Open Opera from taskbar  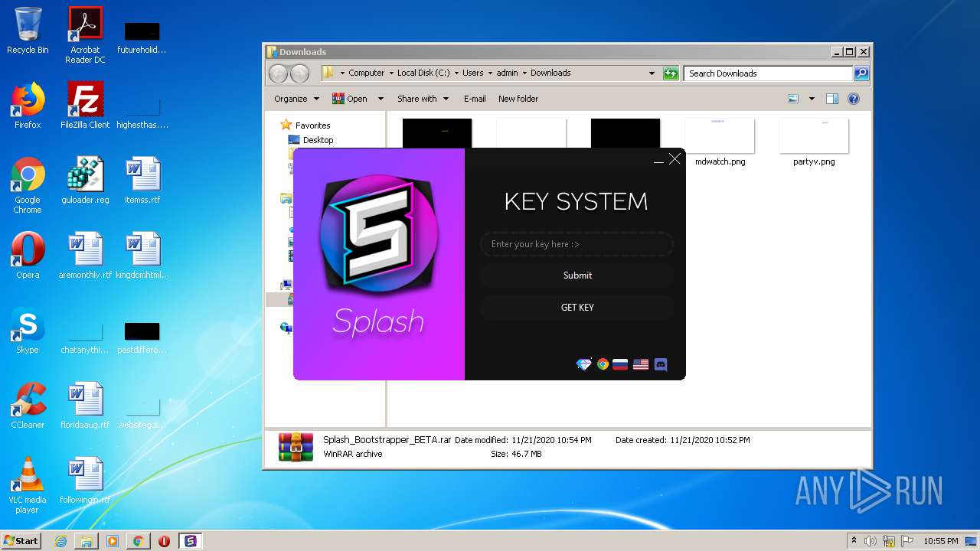tap(164, 541)
